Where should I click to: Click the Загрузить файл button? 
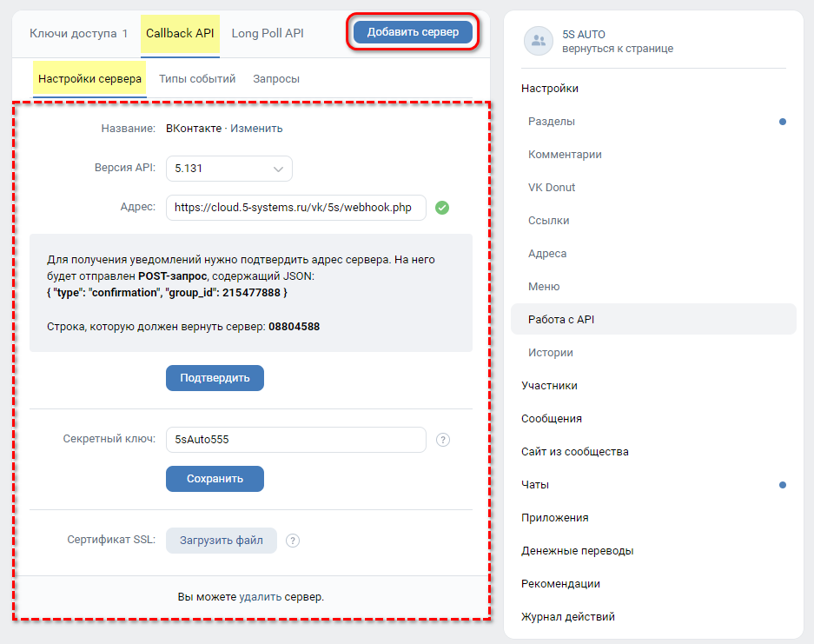click(222, 541)
